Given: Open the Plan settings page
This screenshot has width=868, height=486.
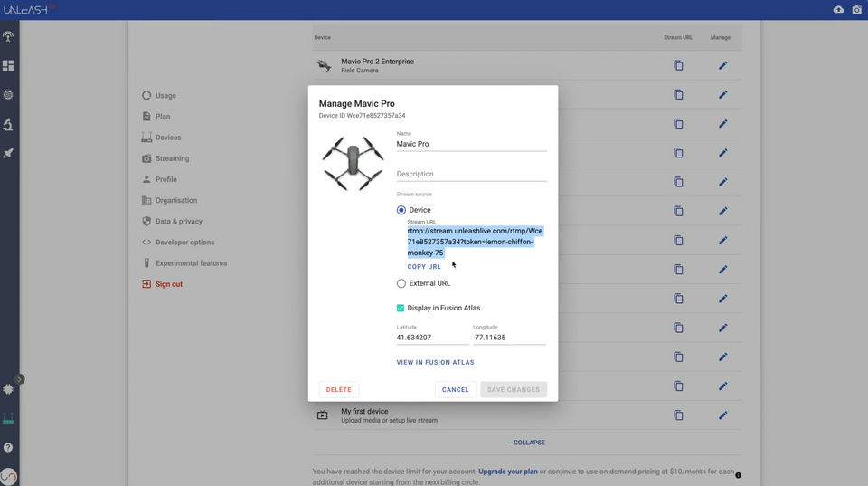Looking at the screenshot, I should pos(156,117).
